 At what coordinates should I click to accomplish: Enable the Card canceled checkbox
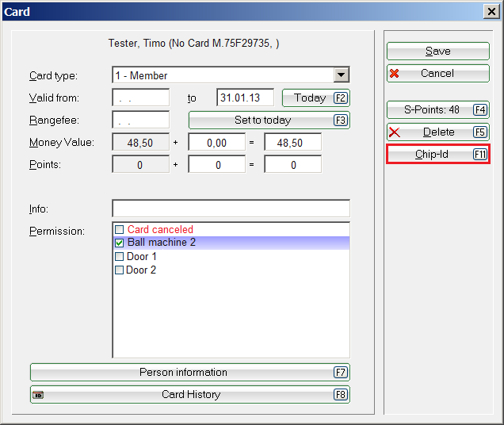tap(120, 230)
